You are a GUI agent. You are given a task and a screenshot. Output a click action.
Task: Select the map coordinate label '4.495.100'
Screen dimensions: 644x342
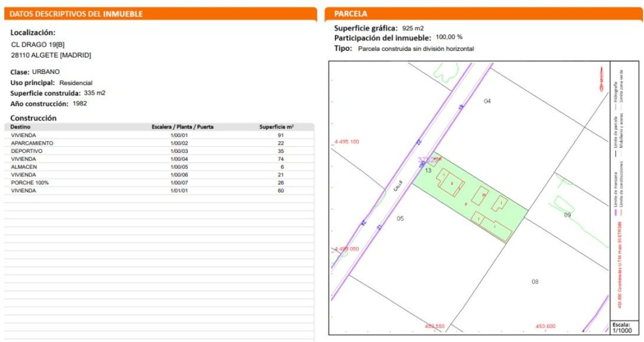click(346, 142)
